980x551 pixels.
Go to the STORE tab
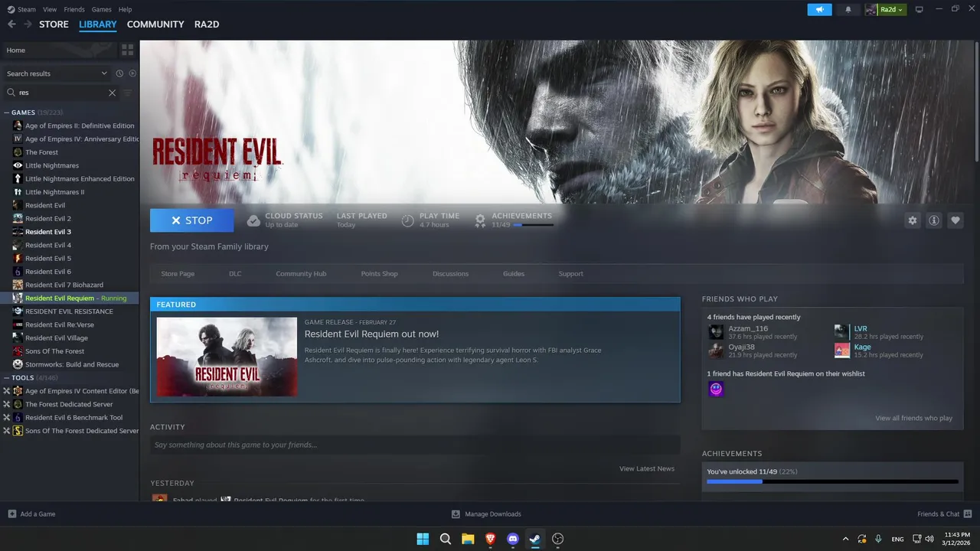pos(54,24)
